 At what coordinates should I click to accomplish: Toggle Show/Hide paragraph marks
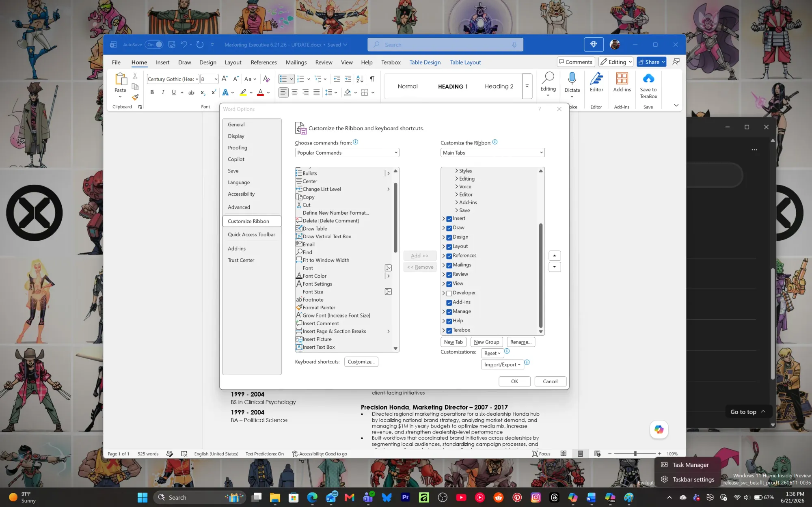[372, 79]
